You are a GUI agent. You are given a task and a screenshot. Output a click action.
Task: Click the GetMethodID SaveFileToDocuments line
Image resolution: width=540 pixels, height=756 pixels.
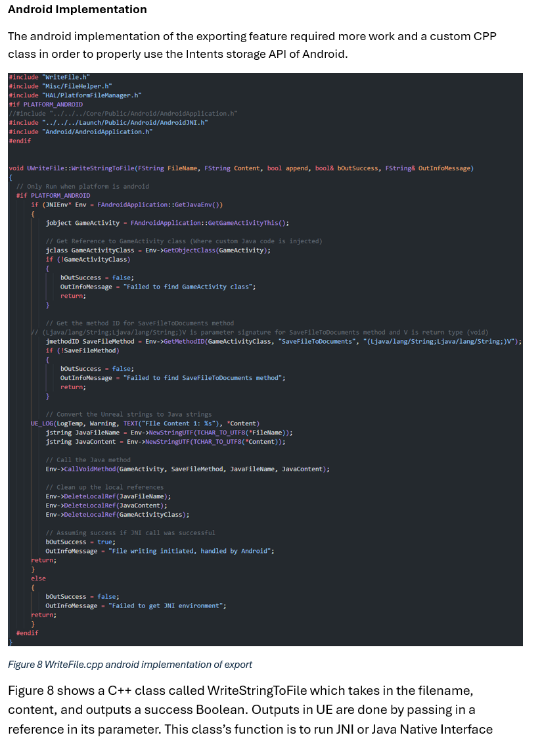[284, 341]
